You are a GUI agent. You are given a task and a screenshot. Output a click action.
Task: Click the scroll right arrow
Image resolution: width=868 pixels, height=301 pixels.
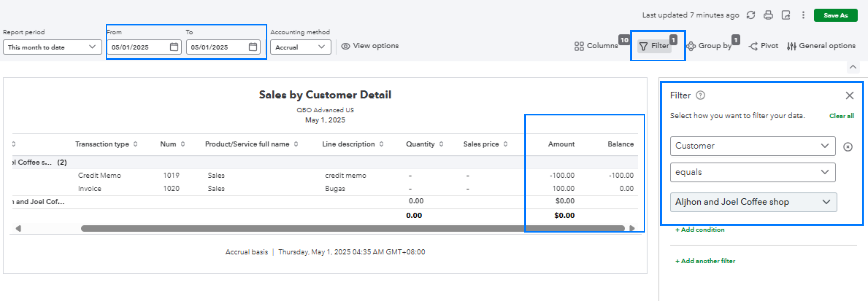coord(632,229)
